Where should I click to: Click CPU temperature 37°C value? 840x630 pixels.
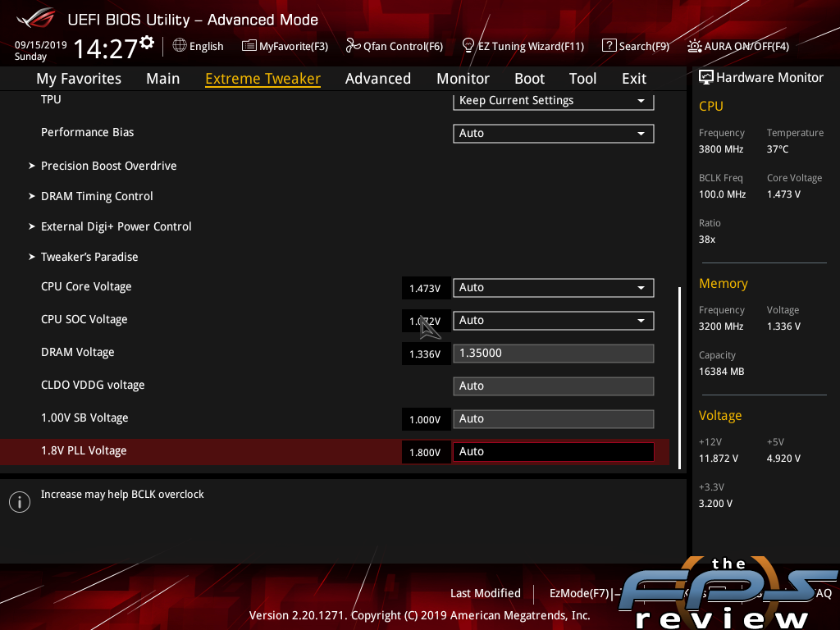778,149
